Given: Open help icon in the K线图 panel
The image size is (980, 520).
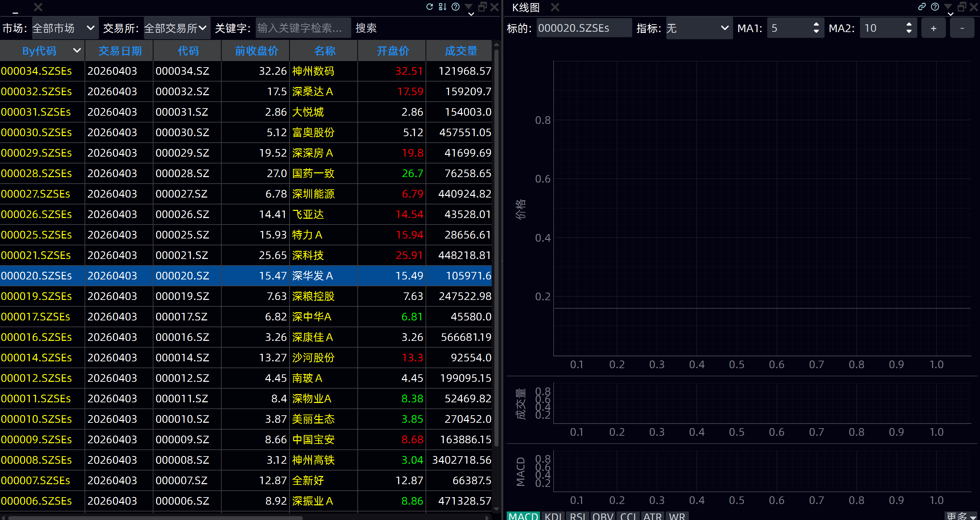Looking at the screenshot, I should point(934,7).
